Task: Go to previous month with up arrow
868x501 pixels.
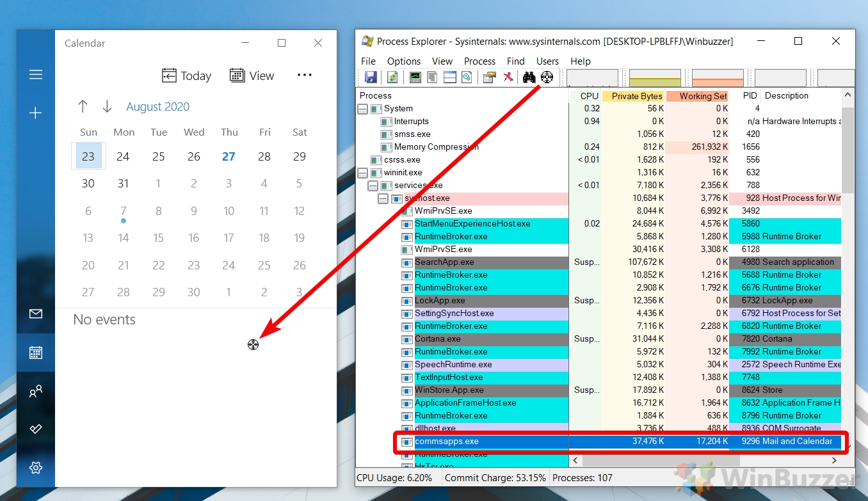Action: 83,106
